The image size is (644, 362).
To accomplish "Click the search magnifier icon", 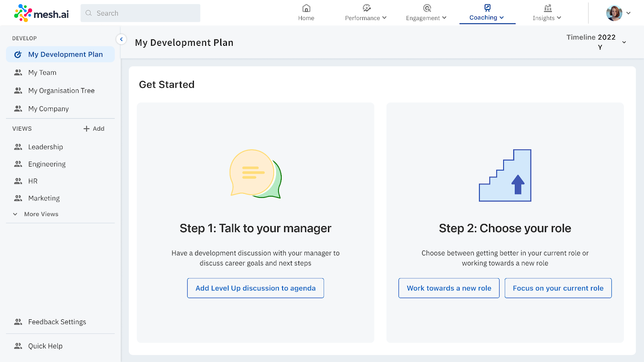I will (x=88, y=13).
